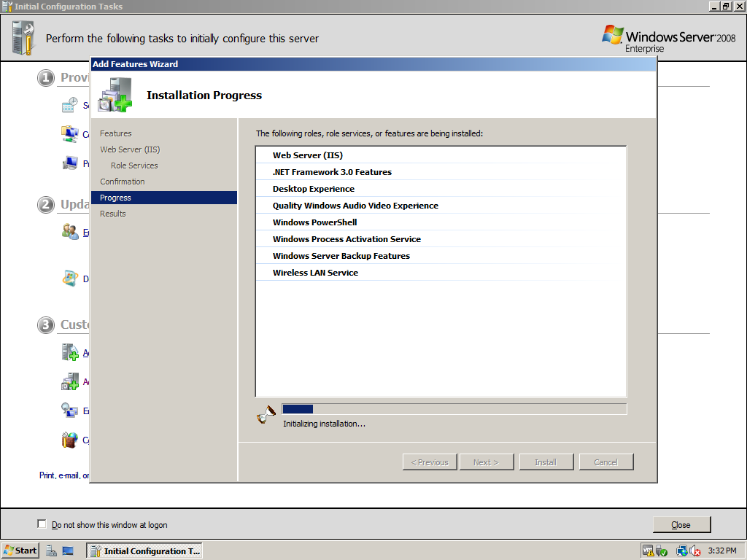Click the installation progress bar

(454, 409)
